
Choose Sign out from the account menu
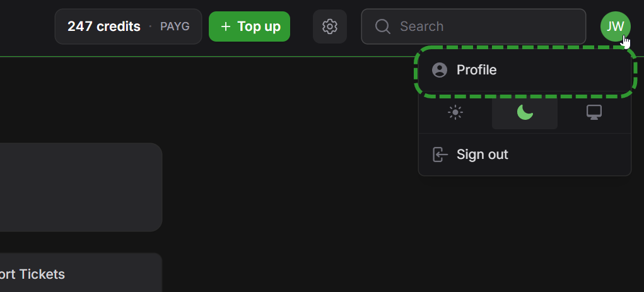(525, 155)
